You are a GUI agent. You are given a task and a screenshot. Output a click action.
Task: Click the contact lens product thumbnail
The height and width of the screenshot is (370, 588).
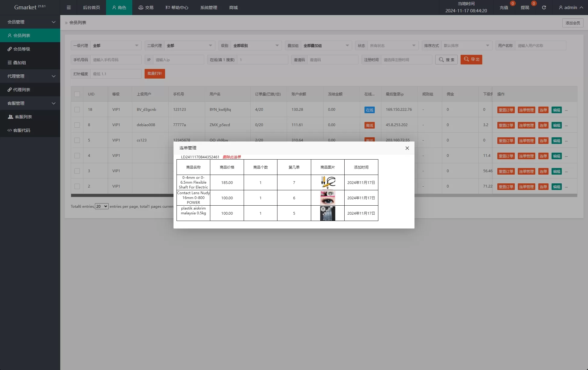(327, 198)
